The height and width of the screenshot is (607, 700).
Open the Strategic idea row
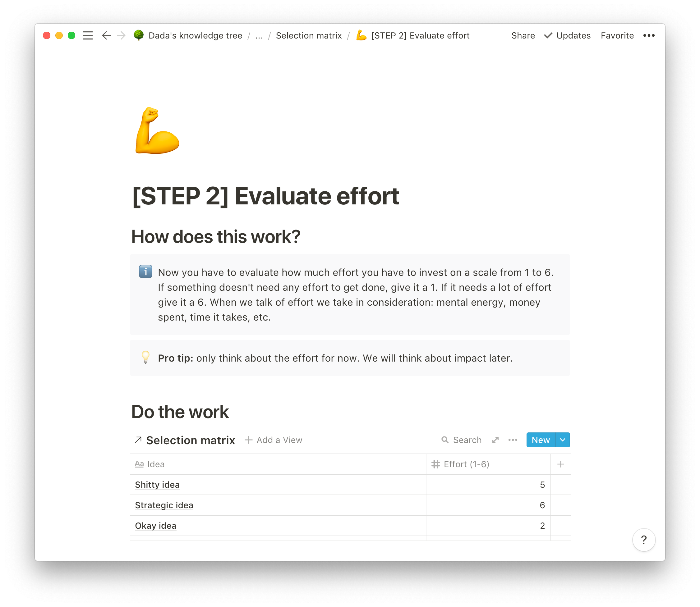click(164, 505)
